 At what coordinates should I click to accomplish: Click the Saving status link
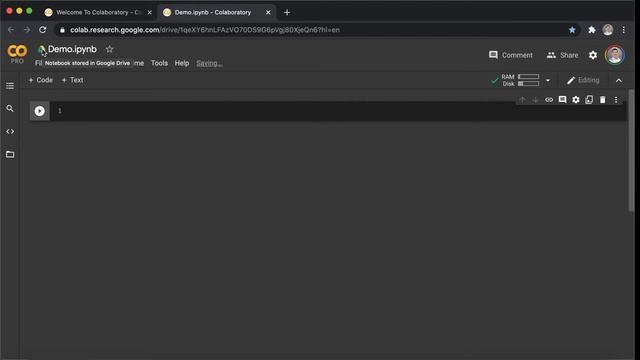click(x=209, y=63)
